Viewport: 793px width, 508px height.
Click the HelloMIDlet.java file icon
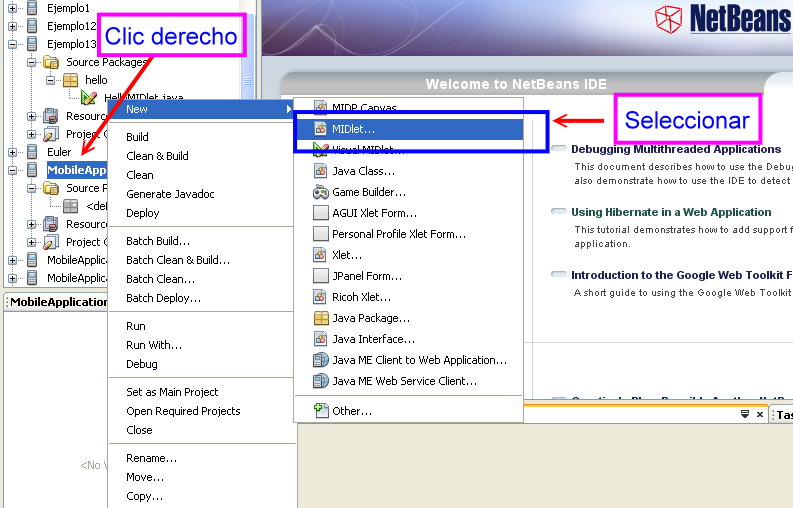tap(89, 98)
